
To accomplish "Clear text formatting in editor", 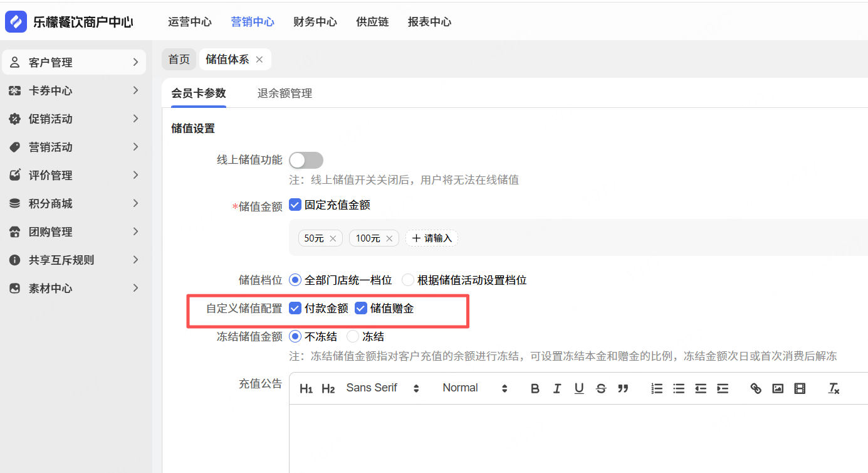I will tap(834, 388).
